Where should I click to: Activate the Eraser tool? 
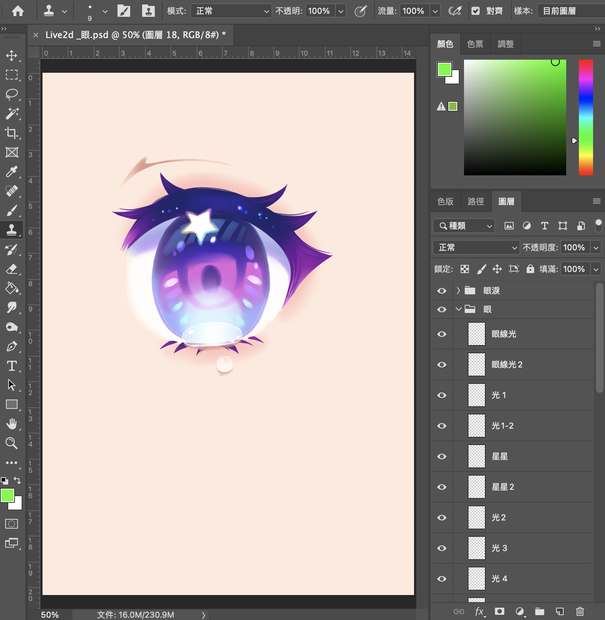(11, 269)
